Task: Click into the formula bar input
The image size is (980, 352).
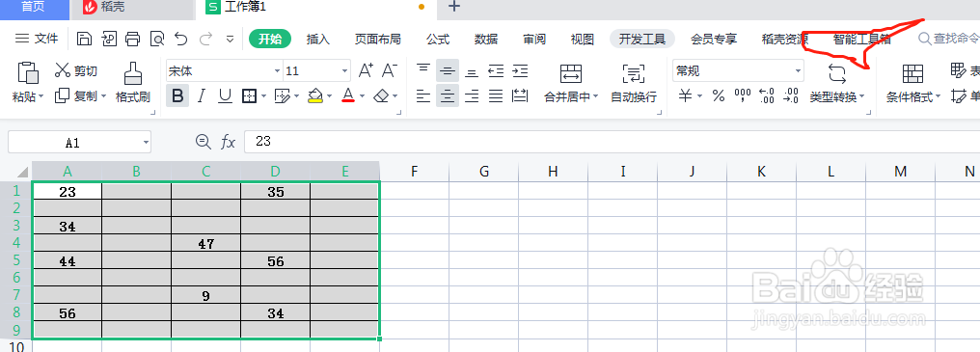Action: pyautogui.click(x=612, y=142)
